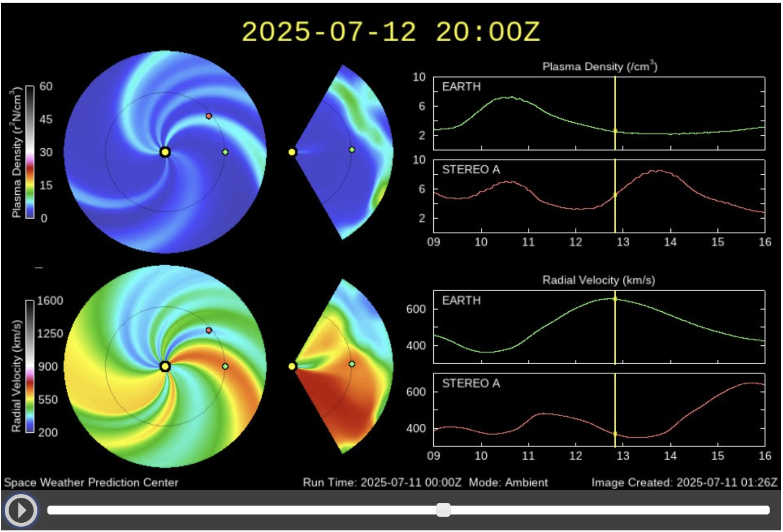Click the green Earth marker in the density disk
The width and height of the screenshot is (783, 532).
[225, 152]
